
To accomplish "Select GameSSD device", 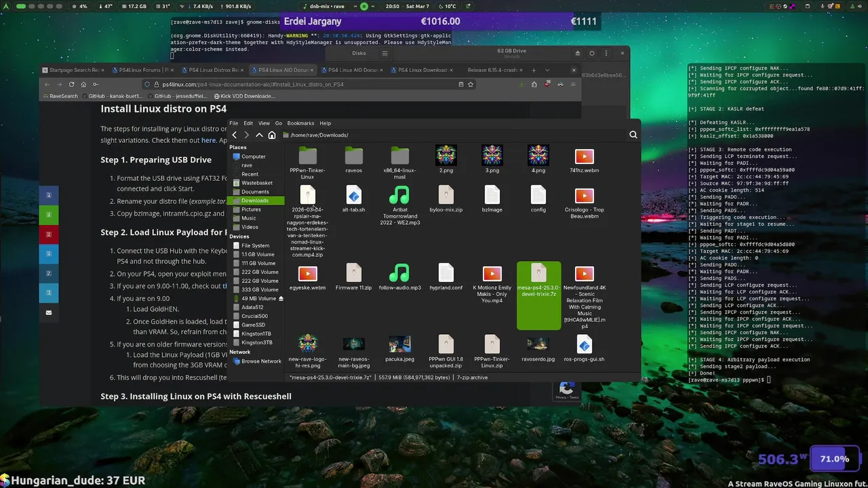I will pos(254,325).
